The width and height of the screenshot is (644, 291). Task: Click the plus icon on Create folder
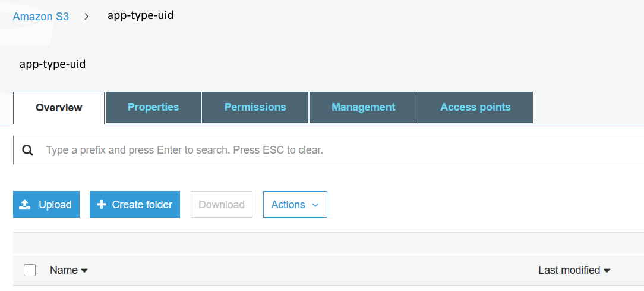click(x=102, y=205)
